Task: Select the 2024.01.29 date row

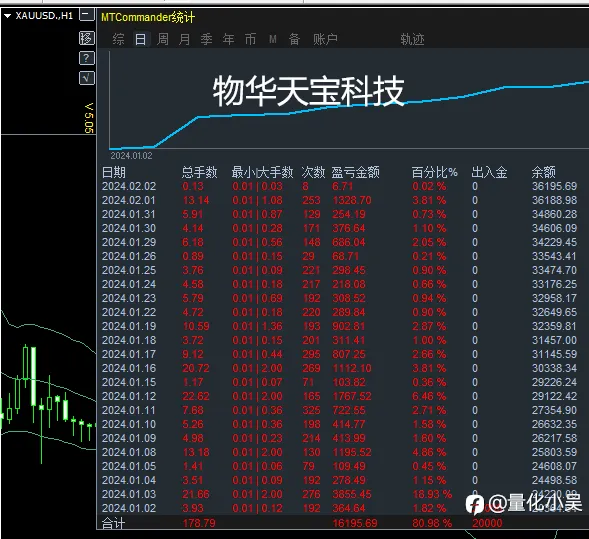Action: click(340, 242)
